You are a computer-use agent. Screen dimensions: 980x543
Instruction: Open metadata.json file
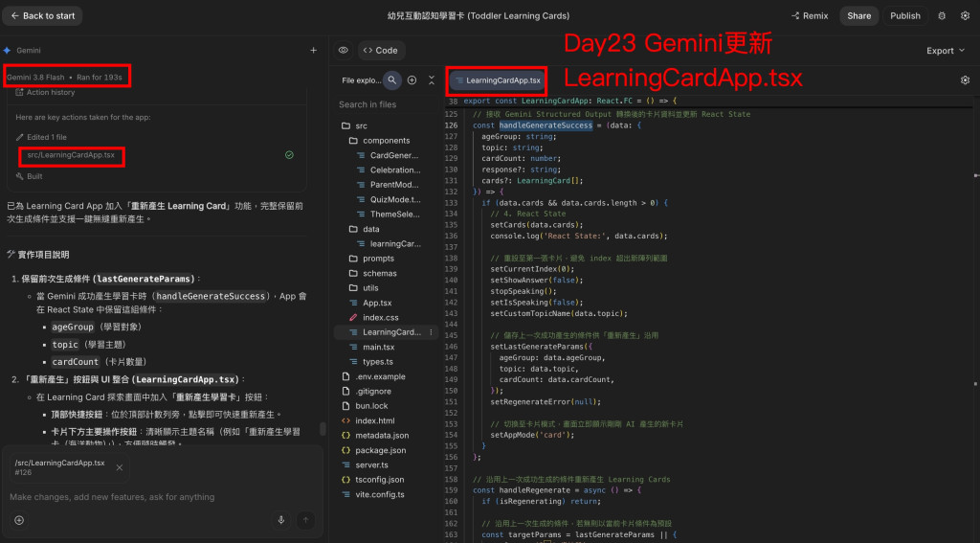coord(375,436)
